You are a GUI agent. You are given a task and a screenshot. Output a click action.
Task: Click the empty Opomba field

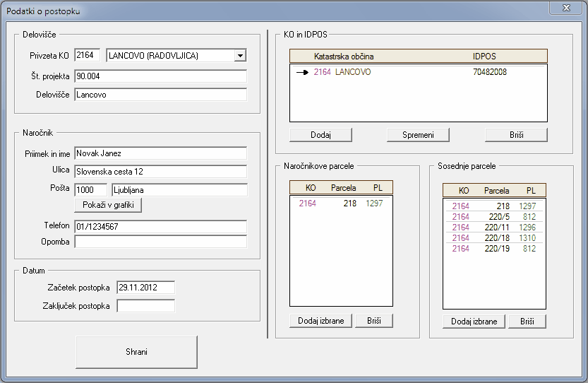point(160,242)
